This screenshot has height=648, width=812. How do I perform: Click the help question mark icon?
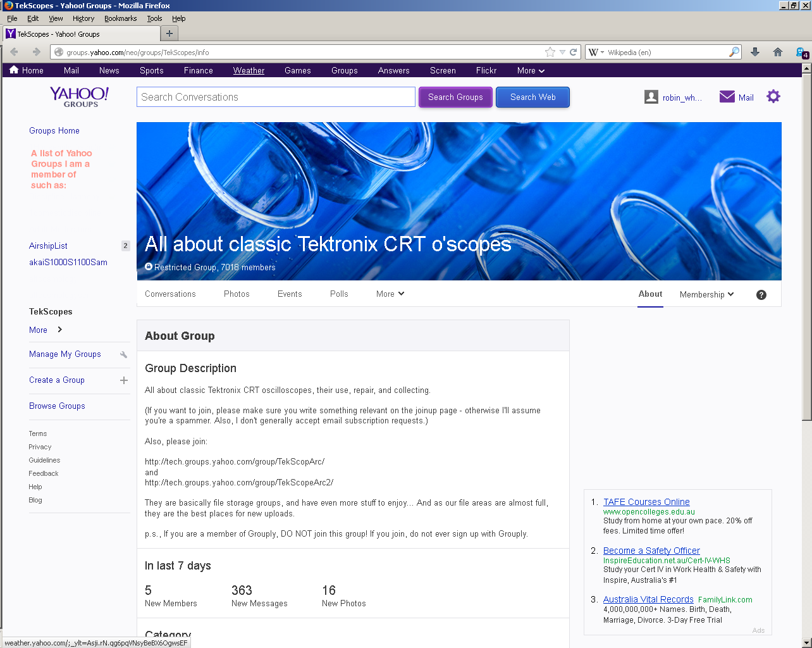pyautogui.click(x=761, y=295)
